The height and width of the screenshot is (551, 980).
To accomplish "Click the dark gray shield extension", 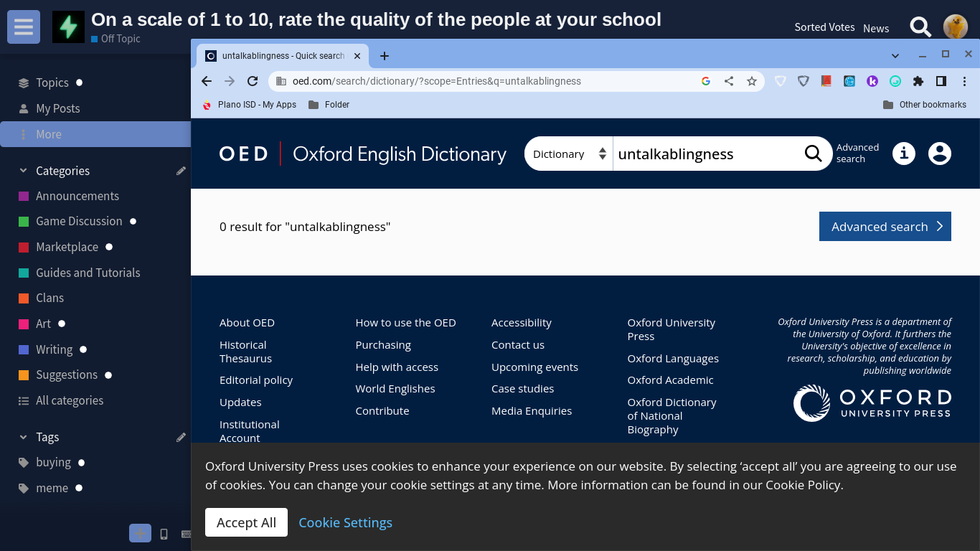I will (x=804, y=81).
